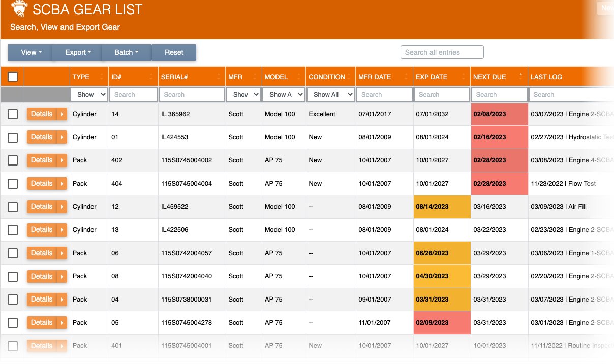Click the '03/09/2023 | Air Fill' log entry
Screen dimensions: 614x364
click(558, 207)
